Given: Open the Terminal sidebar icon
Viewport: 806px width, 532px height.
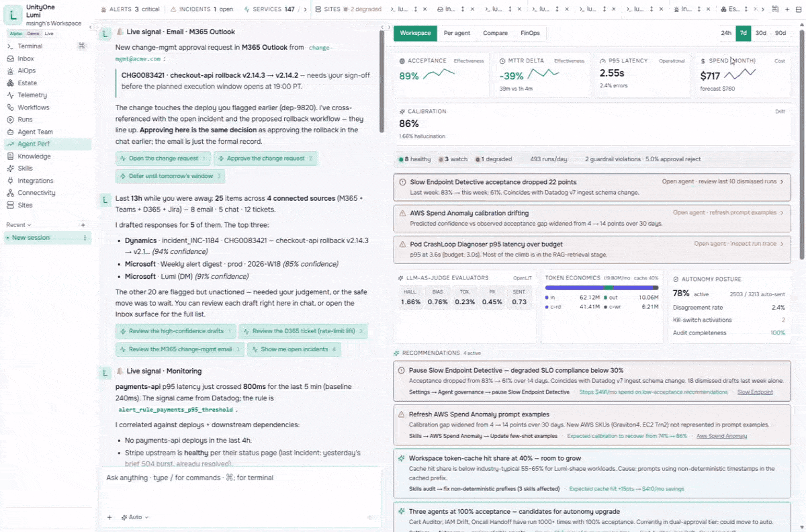Looking at the screenshot, I should (10, 46).
